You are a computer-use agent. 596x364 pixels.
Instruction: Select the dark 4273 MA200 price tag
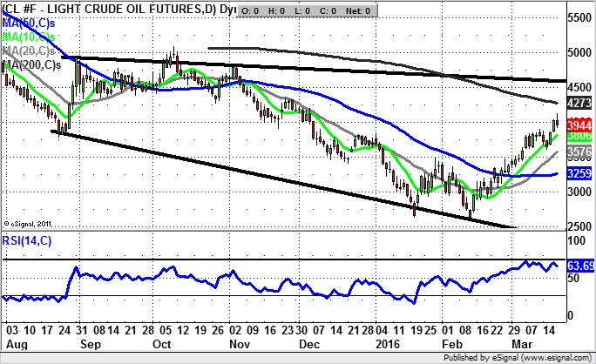pyautogui.click(x=579, y=103)
